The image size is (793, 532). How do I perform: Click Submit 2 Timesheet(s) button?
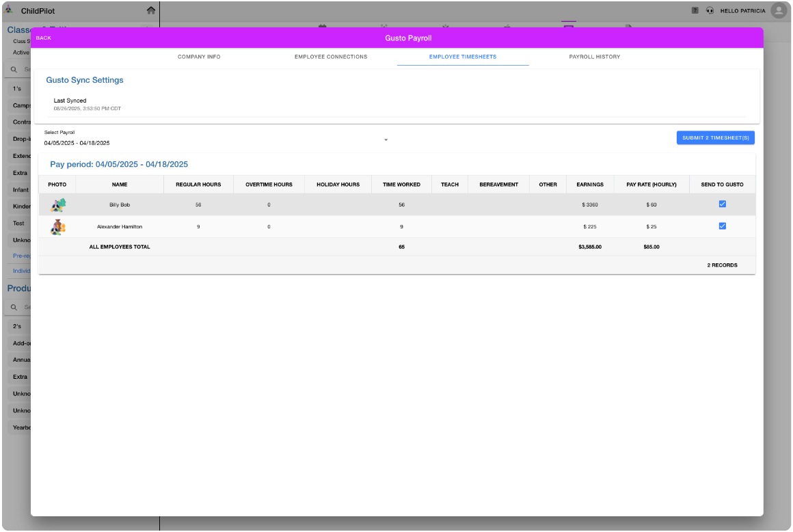coord(715,137)
